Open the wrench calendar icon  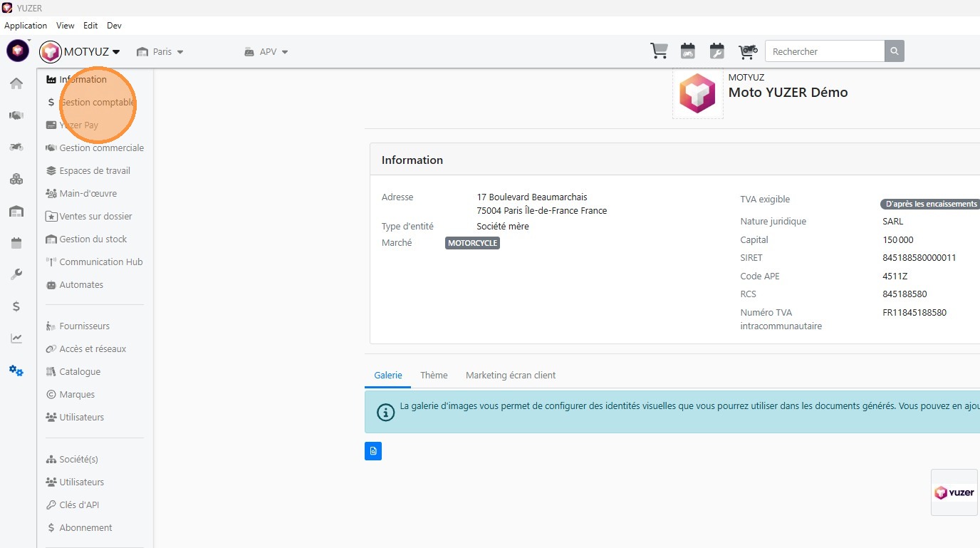(x=717, y=51)
